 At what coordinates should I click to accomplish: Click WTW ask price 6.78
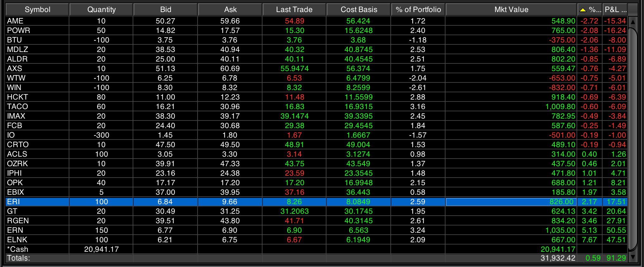[230, 78]
